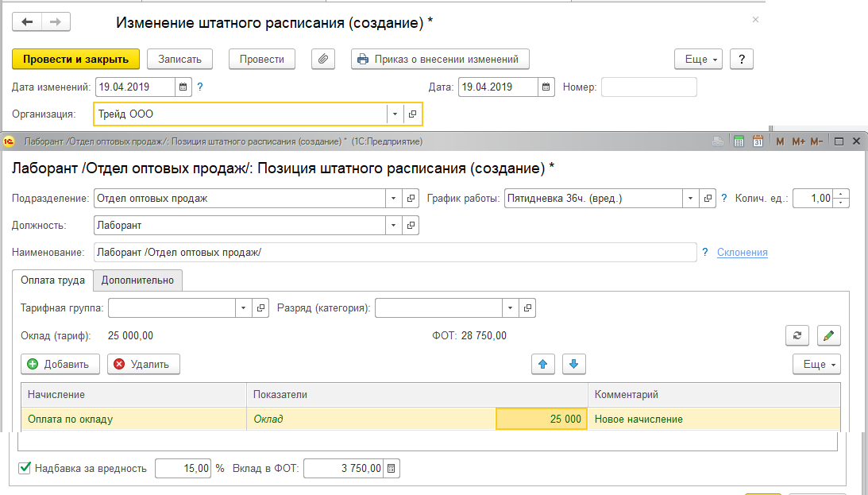
Task: Toggle Надбавка за вредность checkbox
Action: tap(25, 468)
